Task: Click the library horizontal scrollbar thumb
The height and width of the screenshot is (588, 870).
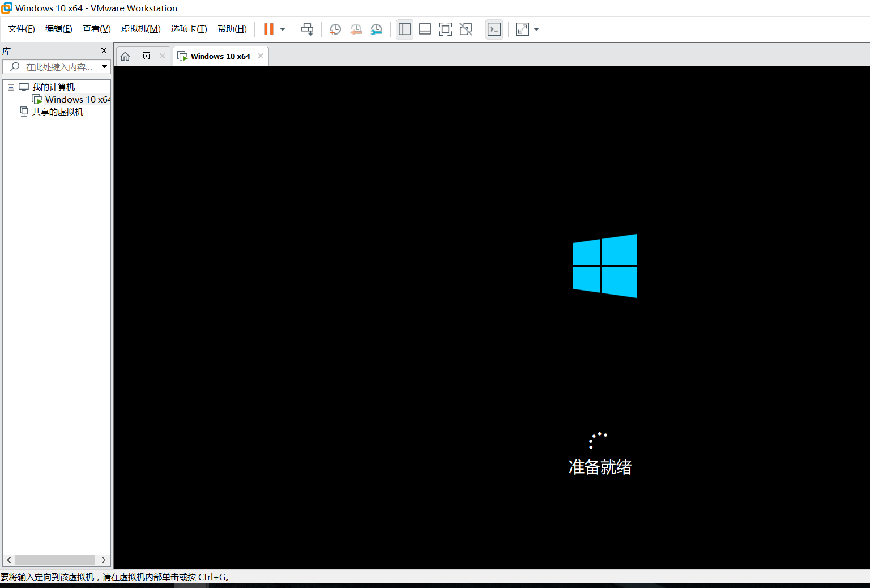Action: point(55,560)
